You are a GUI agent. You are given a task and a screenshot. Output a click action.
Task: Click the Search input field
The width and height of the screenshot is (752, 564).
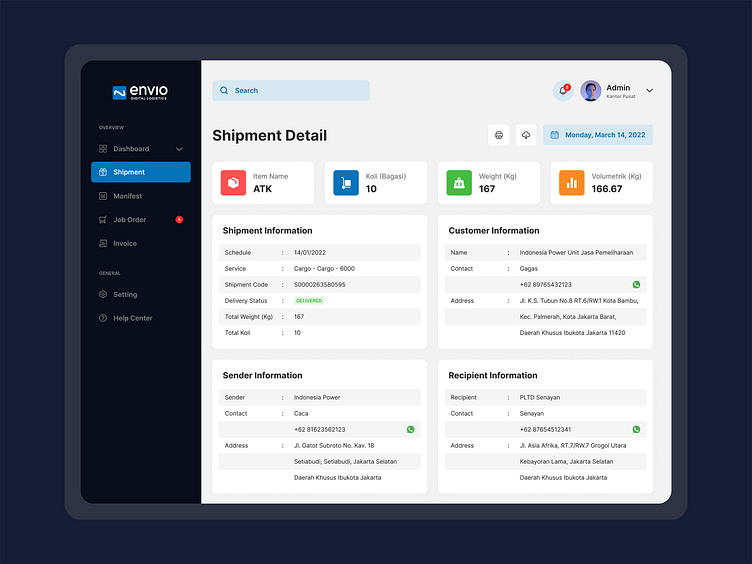point(291,91)
